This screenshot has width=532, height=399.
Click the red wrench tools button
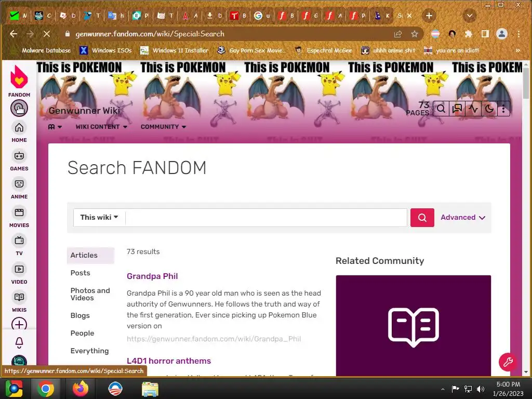508,362
